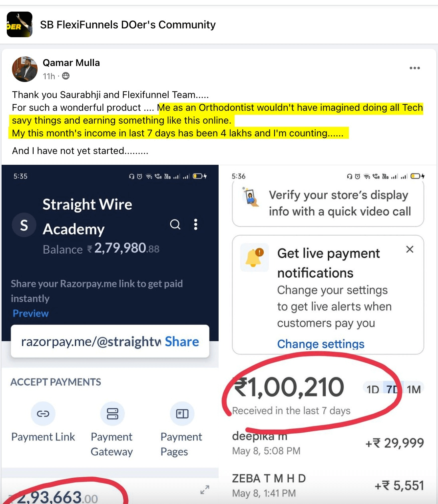Image resolution: width=438 pixels, height=504 pixels.
Task: Click the Change settings link
Action: (321, 344)
